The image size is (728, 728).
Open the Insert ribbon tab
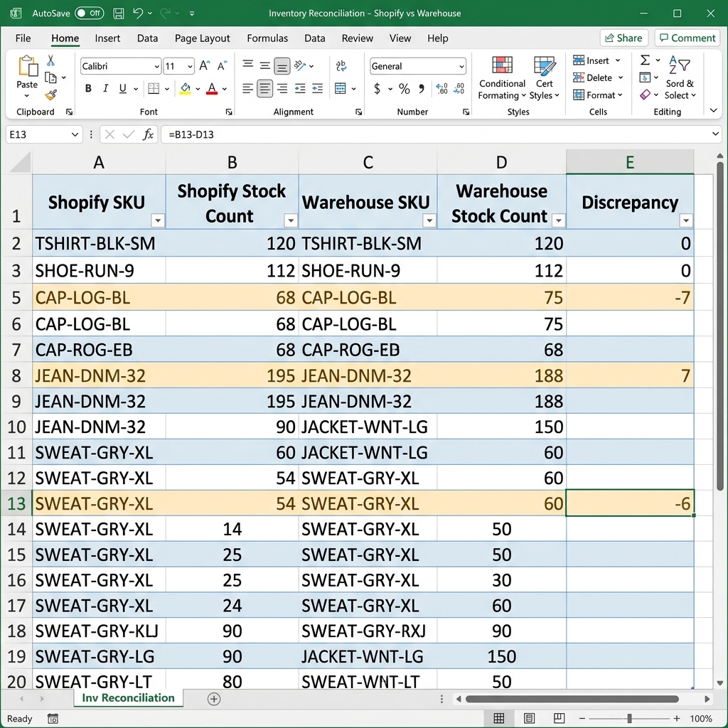pyautogui.click(x=107, y=38)
